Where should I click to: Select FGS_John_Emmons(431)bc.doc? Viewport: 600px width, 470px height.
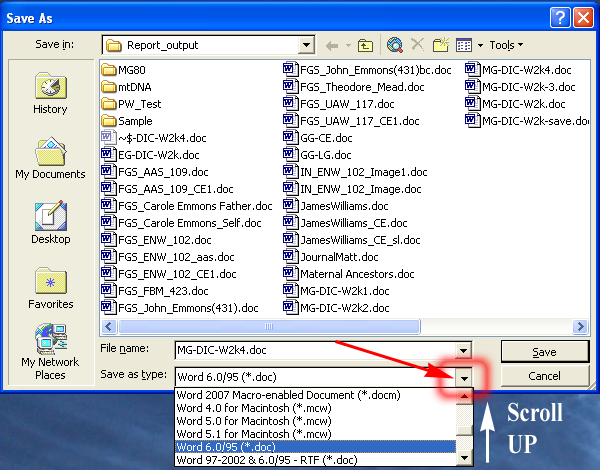[x=367, y=70]
